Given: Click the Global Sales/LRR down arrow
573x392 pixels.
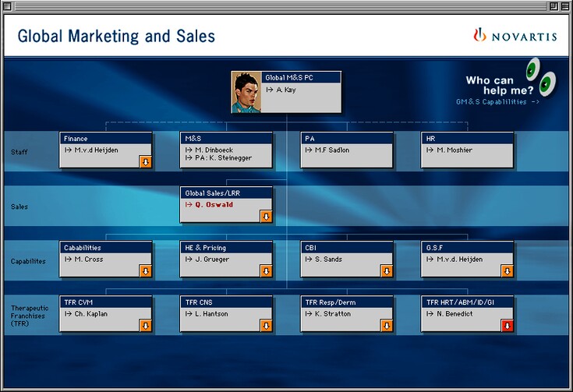Looking at the screenshot, I should 267,216.
